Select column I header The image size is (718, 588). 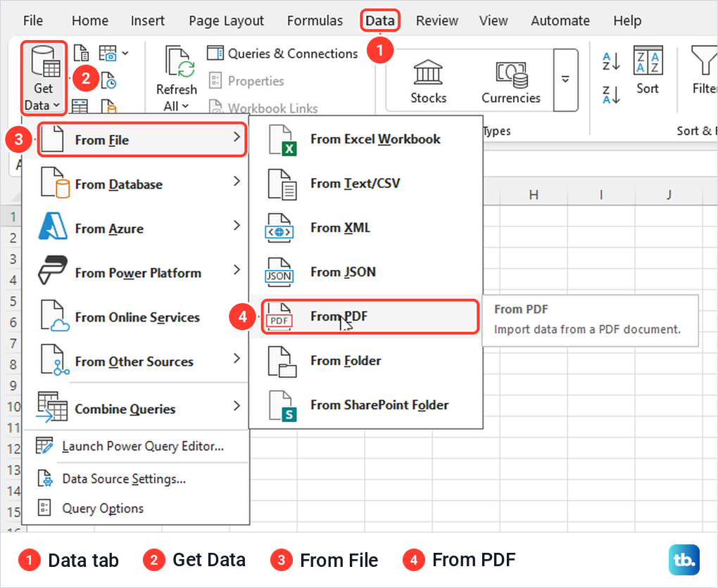point(601,195)
